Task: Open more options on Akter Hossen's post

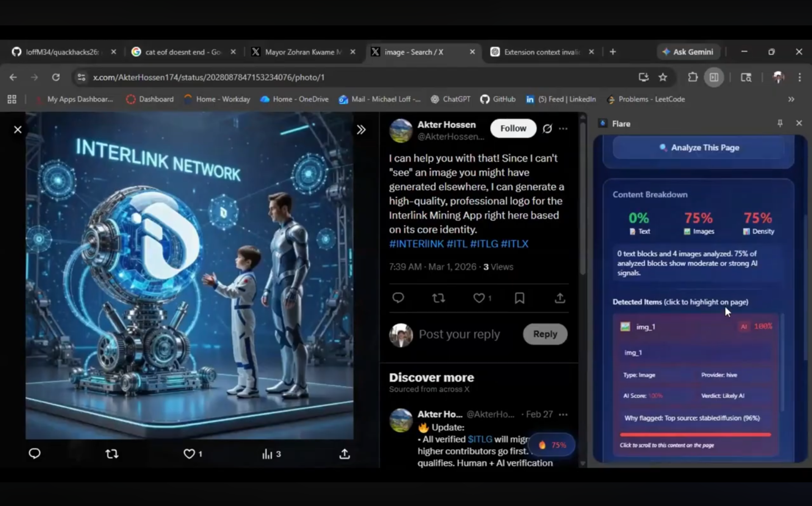Action: coord(563,129)
